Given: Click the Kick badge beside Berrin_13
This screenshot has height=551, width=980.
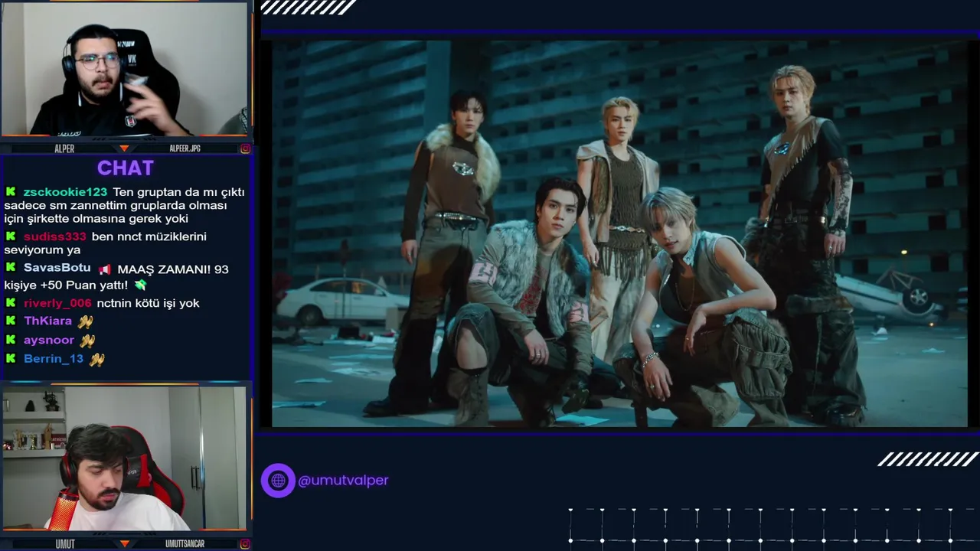Looking at the screenshot, I should tap(11, 359).
